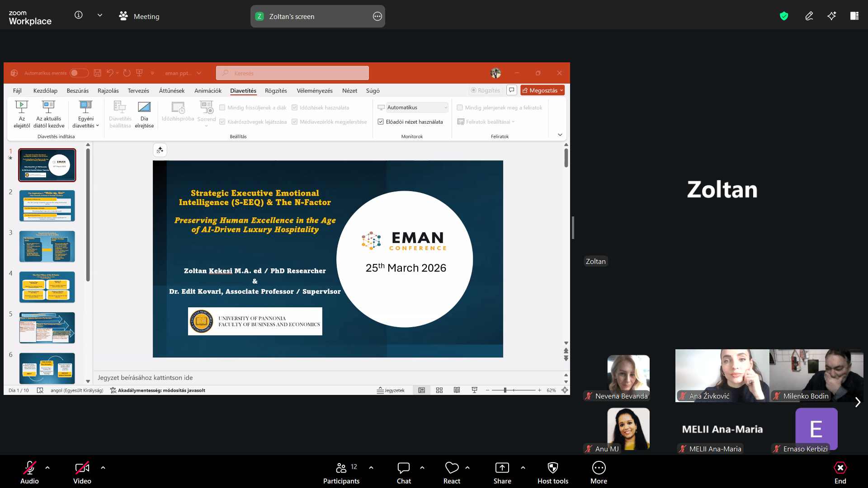Switch to the Animációk ribbon tab
This screenshot has width=868, height=488.
pyautogui.click(x=208, y=91)
